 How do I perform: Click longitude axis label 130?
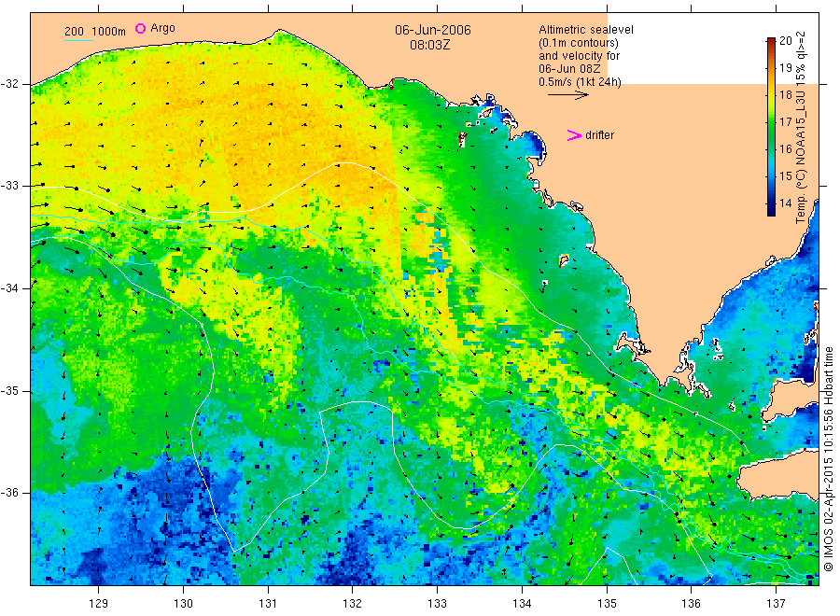pos(183,604)
